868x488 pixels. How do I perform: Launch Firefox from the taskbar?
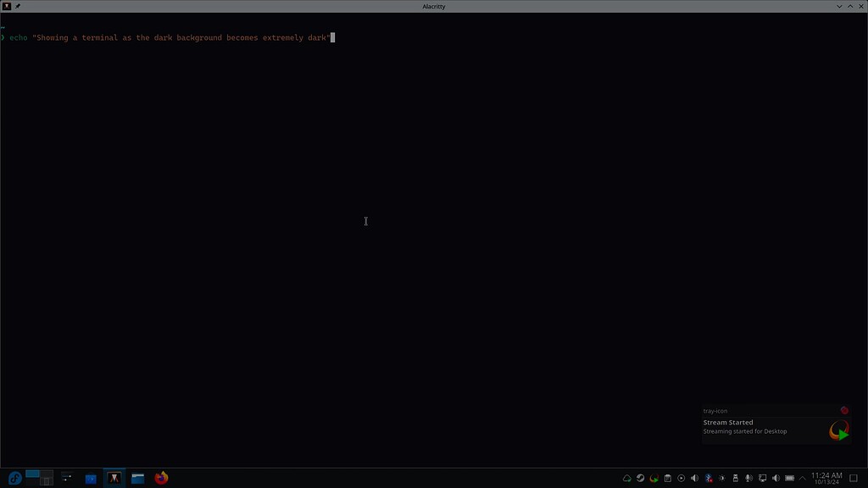click(160, 477)
